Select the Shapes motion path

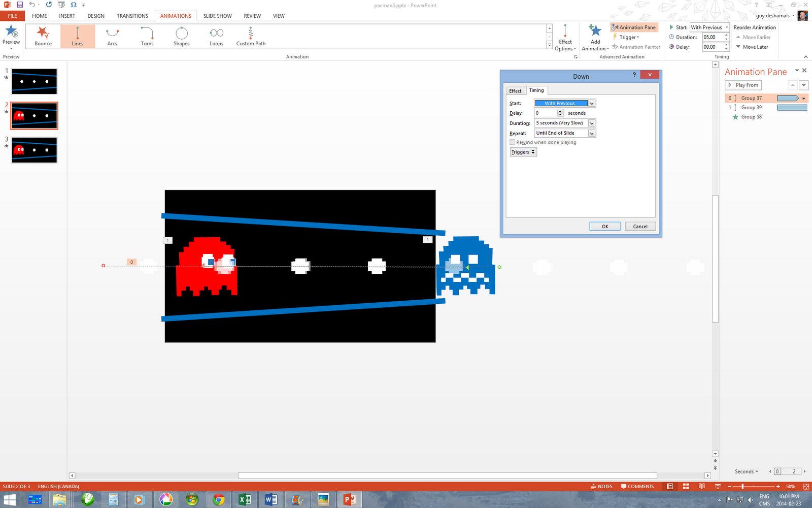coord(182,37)
